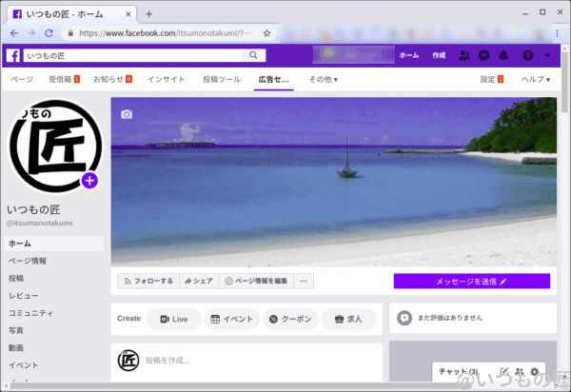Click the create group icon in chat
Screen dimensions: 571x392
520,372
